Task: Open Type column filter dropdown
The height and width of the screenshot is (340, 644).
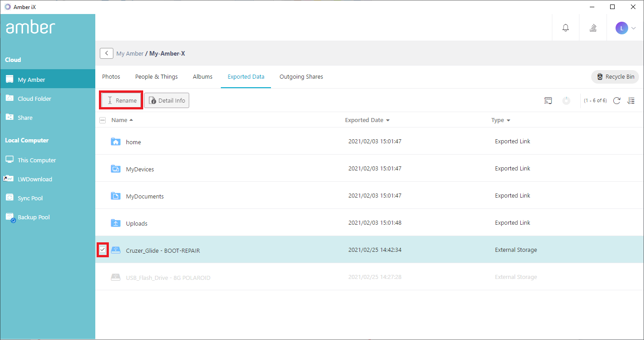Action: [509, 121]
